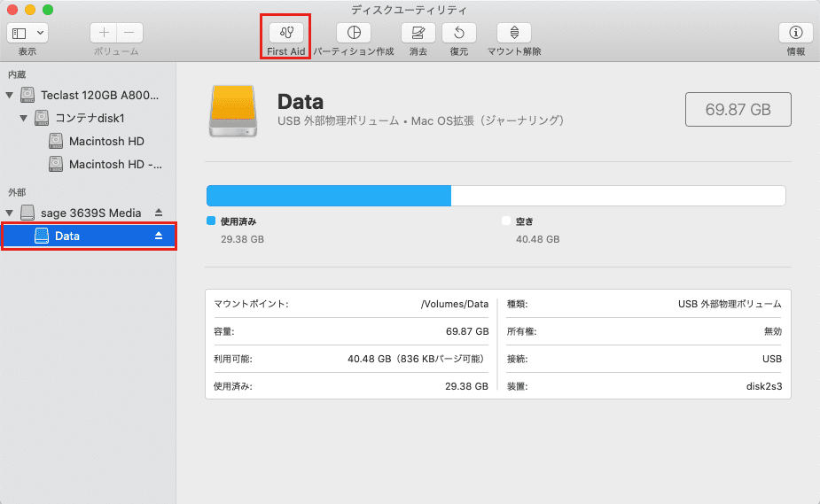Viewport: 820px width, 504px height.
Task: Click the /Volumes/Data mount point value
Action: 455,304
